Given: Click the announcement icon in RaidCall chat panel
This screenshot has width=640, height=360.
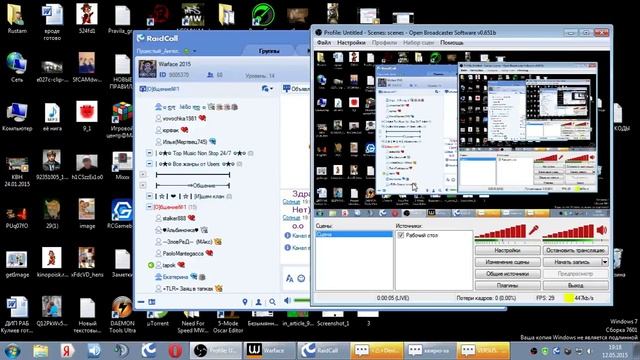Looking at the screenshot, I should point(287,88).
